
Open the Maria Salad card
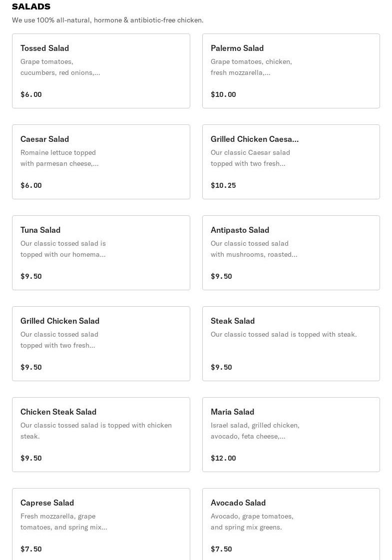pyautogui.click(x=291, y=435)
